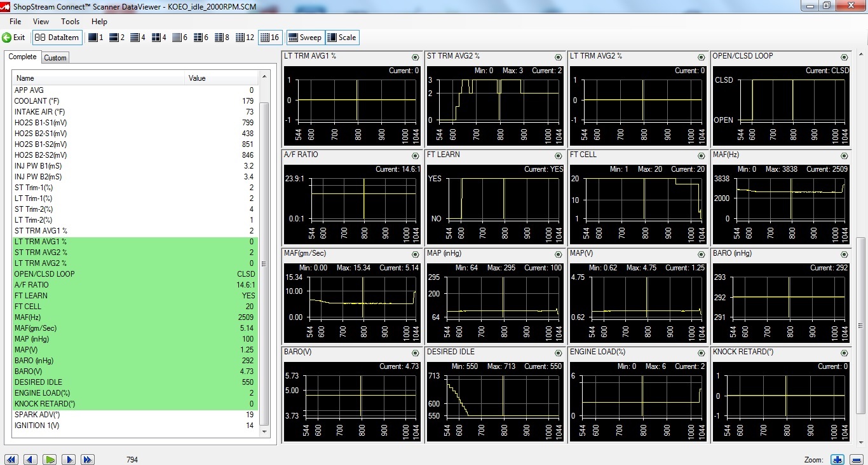Select the ST Trim-1(%) row
The image size is (868, 465).
pos(135,188)
